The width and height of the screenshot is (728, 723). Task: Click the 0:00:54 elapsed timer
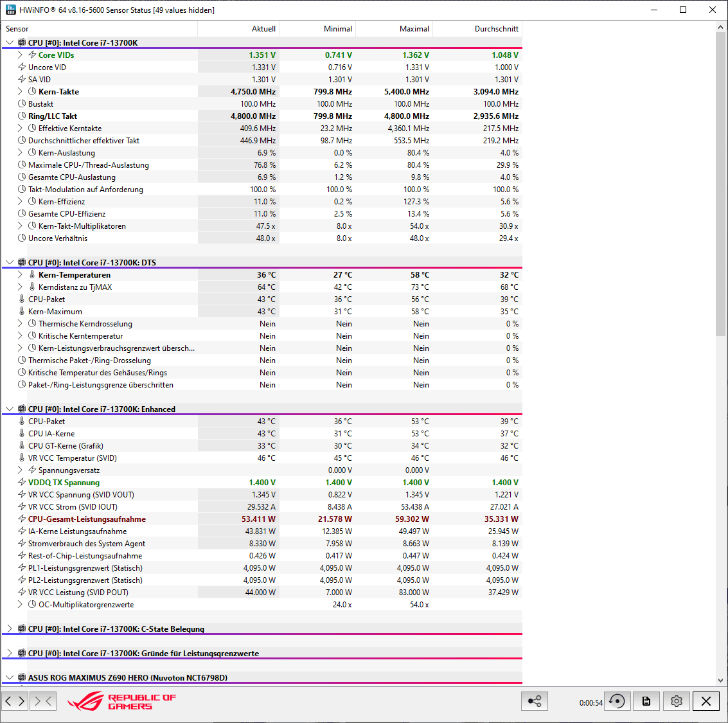pyautogui.click(x=590, y=702)
